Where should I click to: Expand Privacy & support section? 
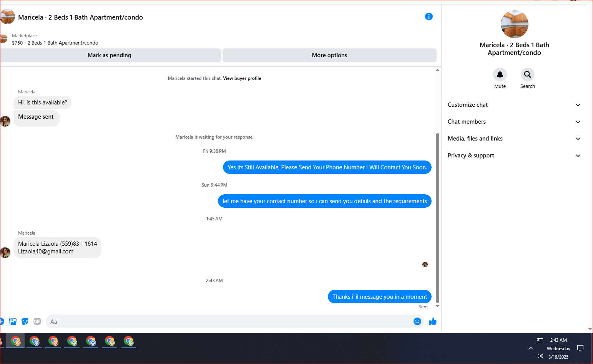[514, 156]
